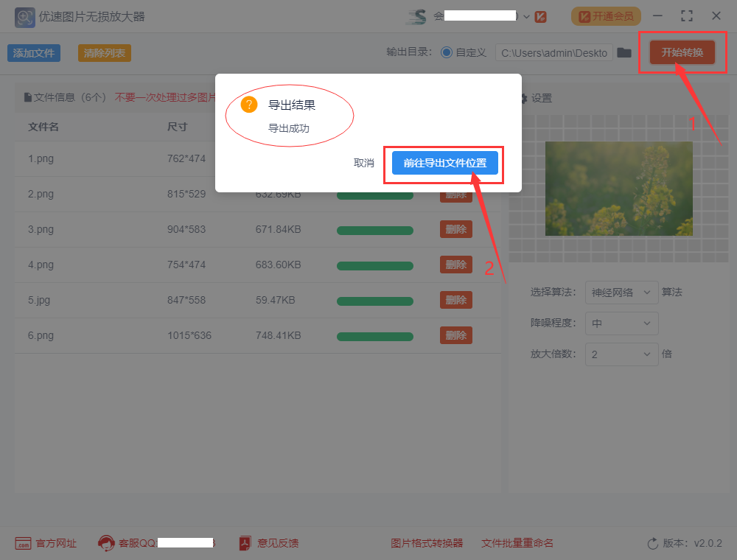737x560 pixels.
Task: Open the 放大倍数 magnification dropdown showing 2
Action: click(621, 354)
